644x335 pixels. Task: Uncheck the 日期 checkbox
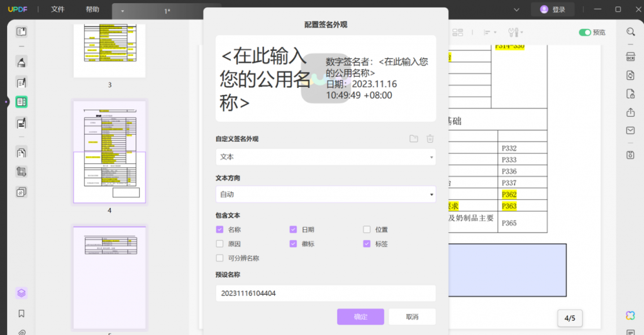293,229
